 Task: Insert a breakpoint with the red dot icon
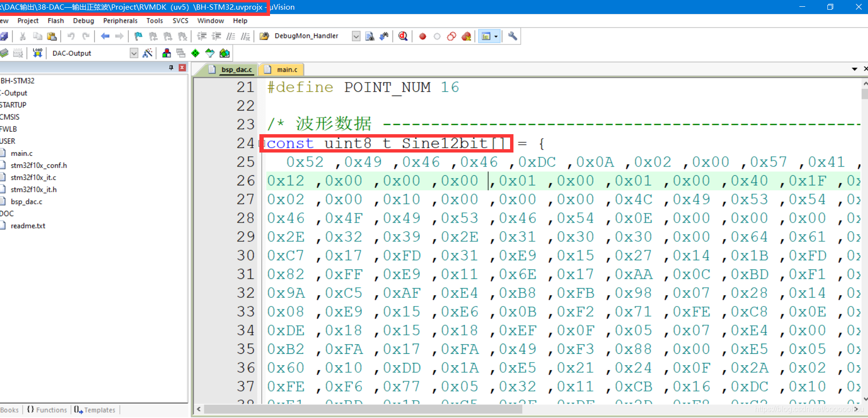(423, 36)
